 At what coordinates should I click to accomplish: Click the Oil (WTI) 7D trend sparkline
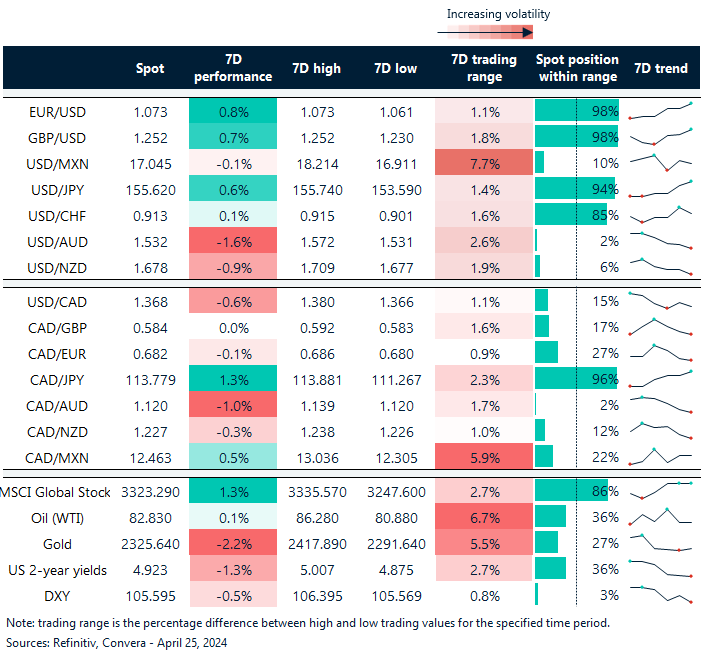[661, 518]
